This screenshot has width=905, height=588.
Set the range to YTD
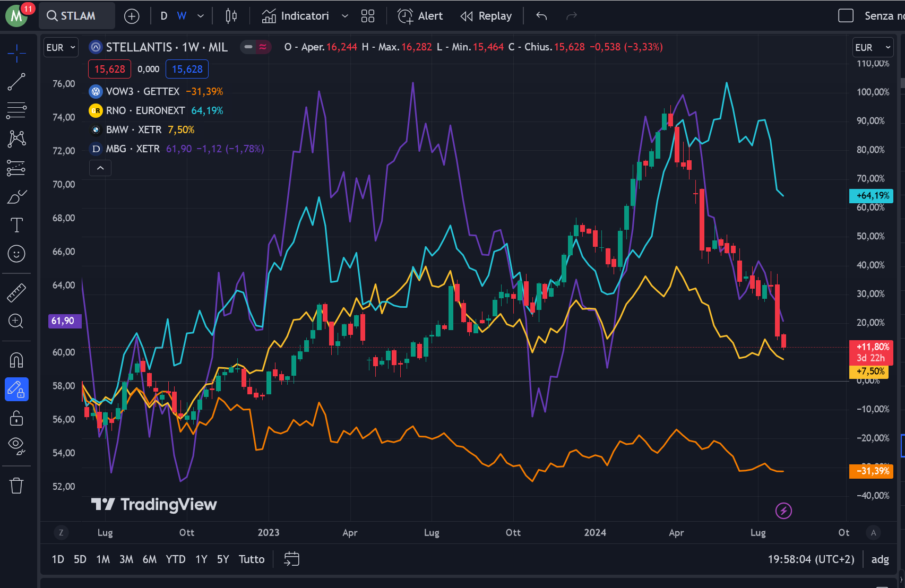pos(176,559)
